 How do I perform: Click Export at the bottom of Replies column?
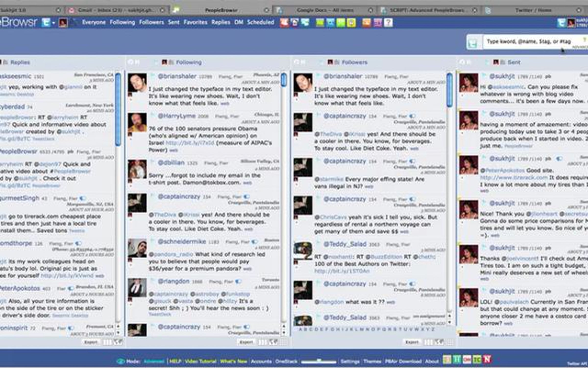[91, 342]
